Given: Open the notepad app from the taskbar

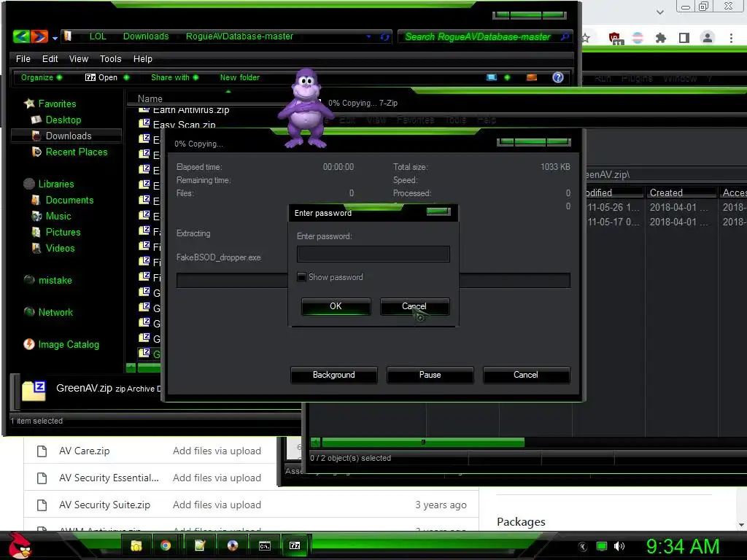Looking at the screenshot, I should point(200,545).
